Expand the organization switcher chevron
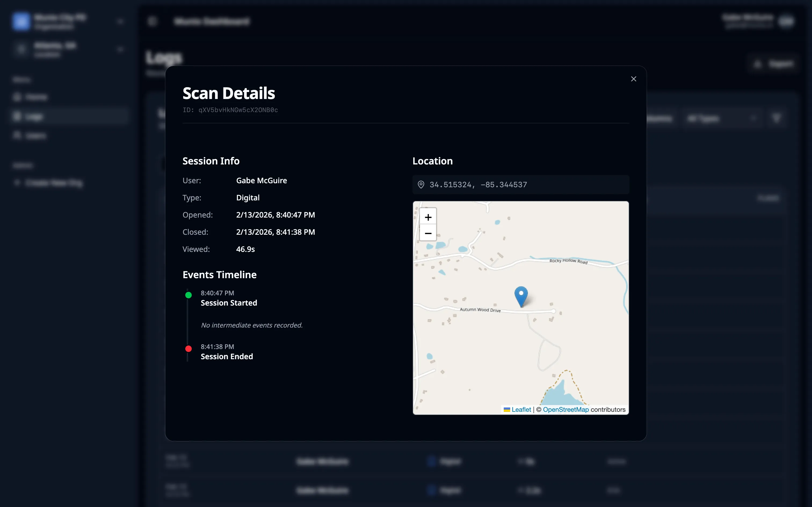812x507 pixels. point(121,21)
